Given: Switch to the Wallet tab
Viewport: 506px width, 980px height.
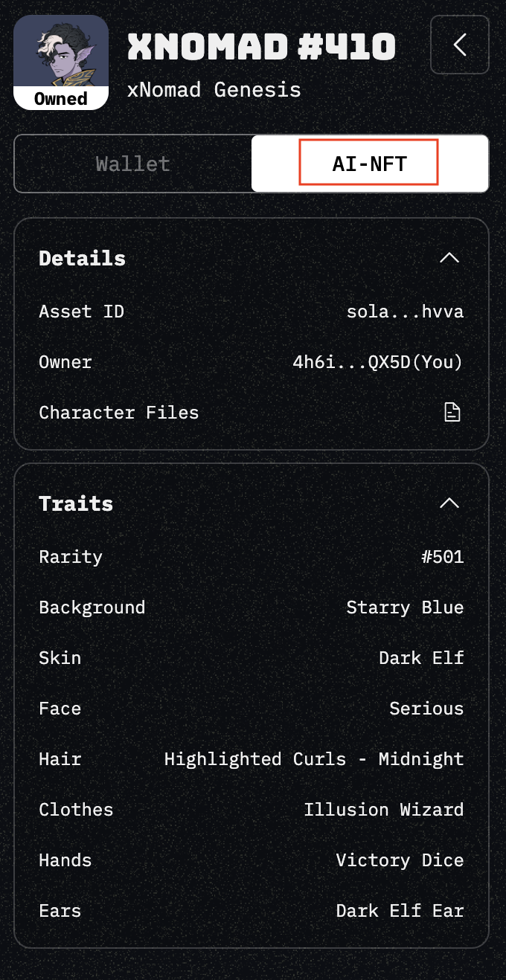Looking at the screenshot, I should [x=133, y=164].
